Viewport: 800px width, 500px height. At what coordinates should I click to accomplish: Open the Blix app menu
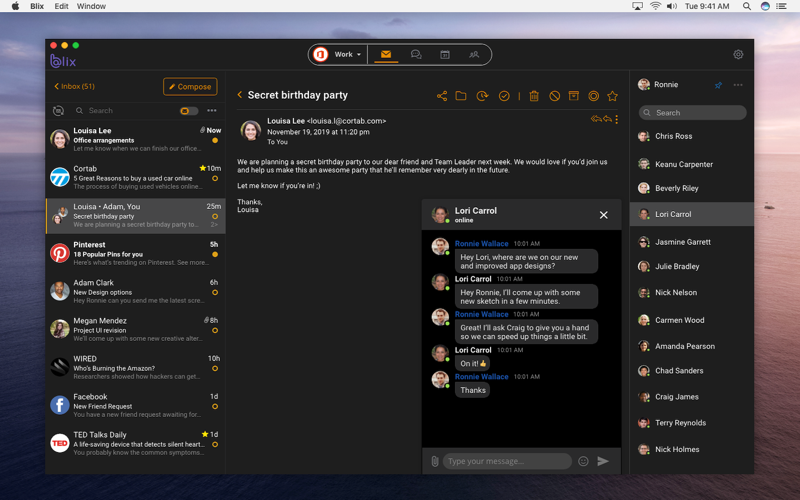37,6
